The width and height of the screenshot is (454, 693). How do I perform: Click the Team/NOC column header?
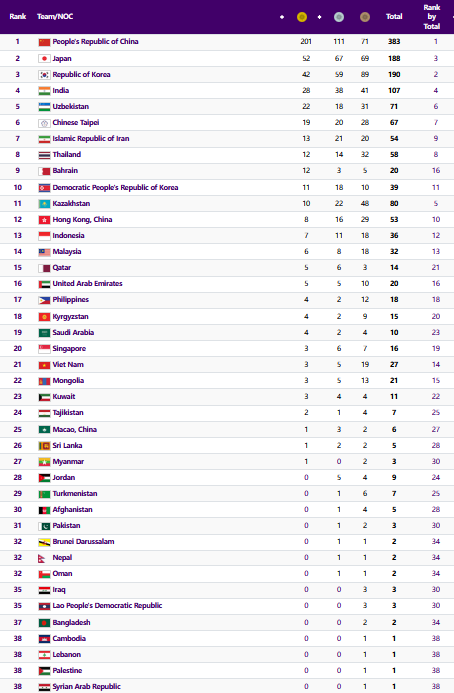pyautogui.click(x=55, y=16)
